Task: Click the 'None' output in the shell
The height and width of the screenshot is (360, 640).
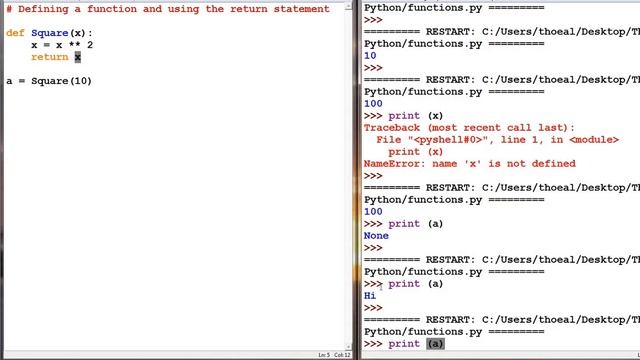Action: [x=376, y=236]
